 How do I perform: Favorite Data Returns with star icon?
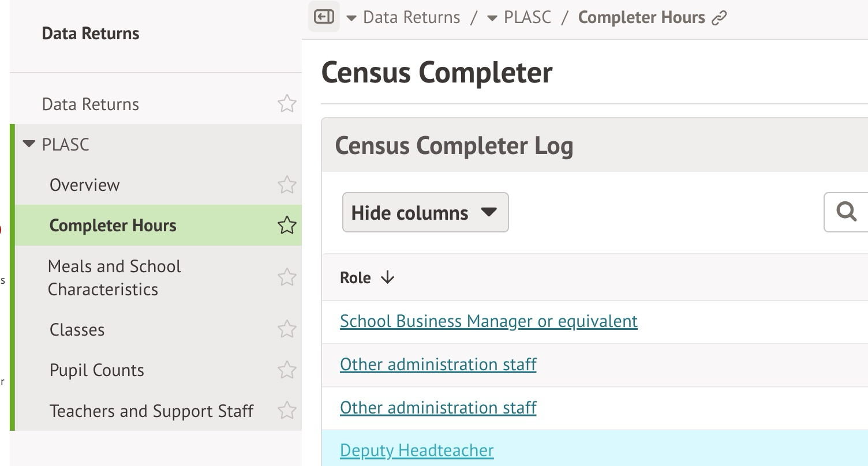tap(287, 104)
